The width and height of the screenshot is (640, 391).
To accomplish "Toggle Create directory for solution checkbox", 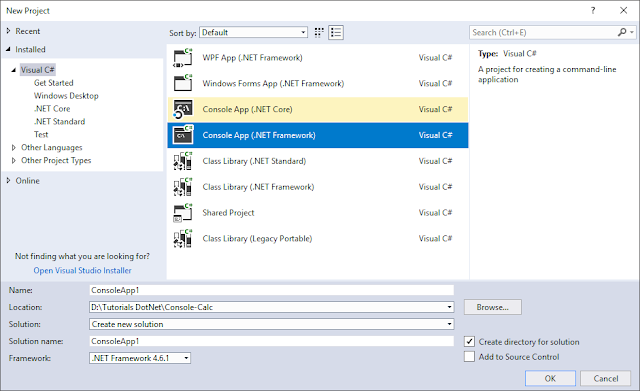I will click(x=469, y=342).
